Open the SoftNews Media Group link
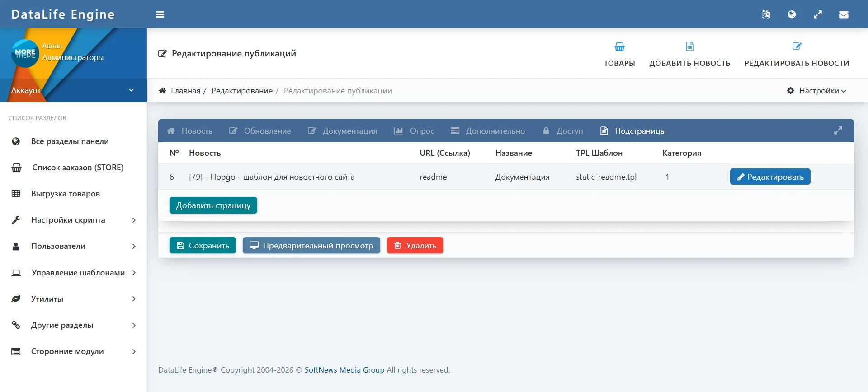Screen dimensions: 868x392 pos(344,370)
